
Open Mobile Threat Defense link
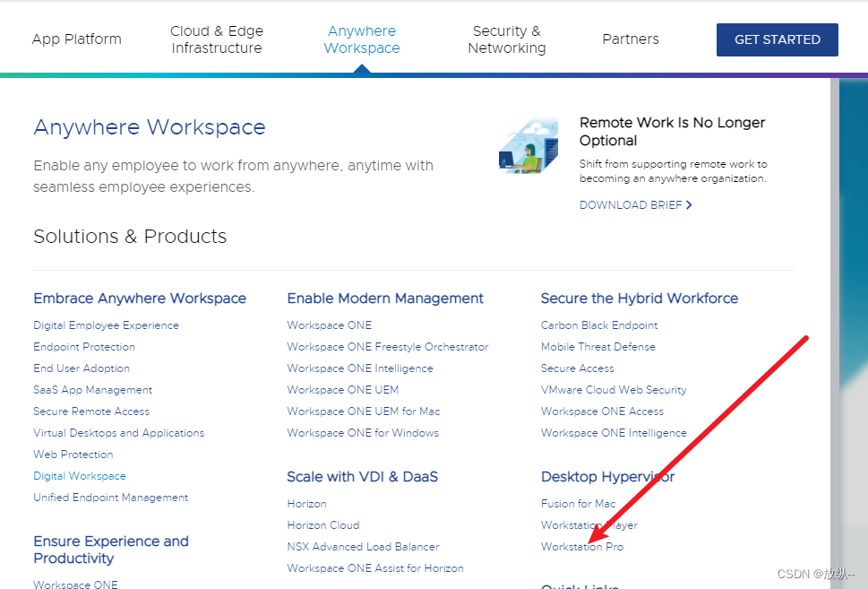click(x=597, y=347)
